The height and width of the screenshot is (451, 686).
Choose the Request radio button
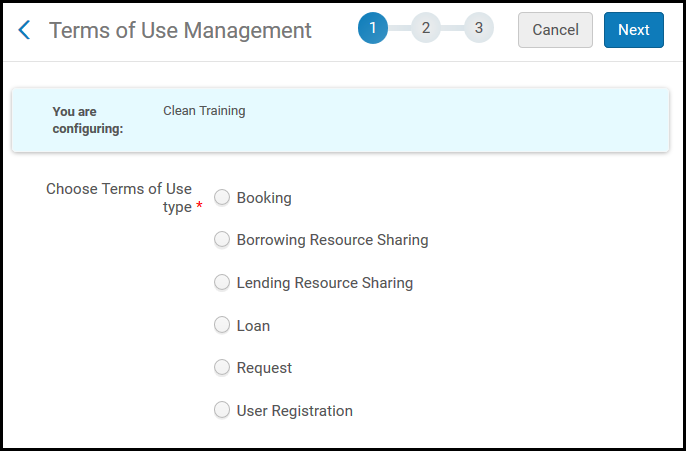(222, 367)
